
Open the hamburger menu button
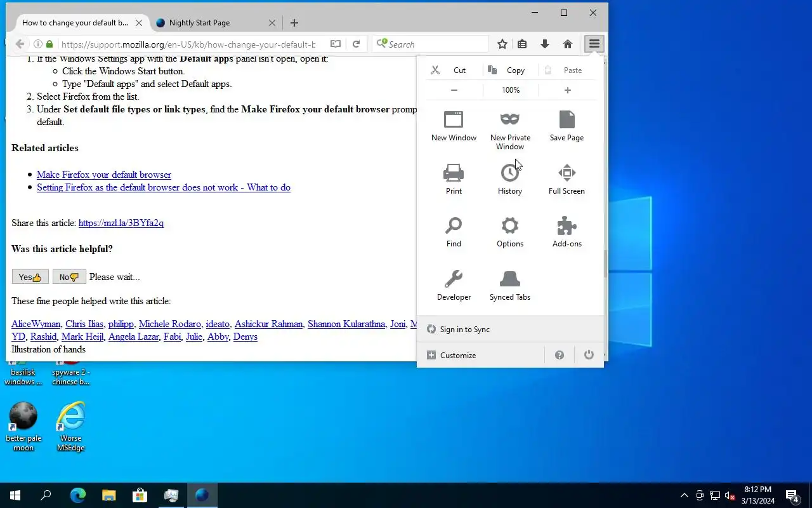pos(594,44)
